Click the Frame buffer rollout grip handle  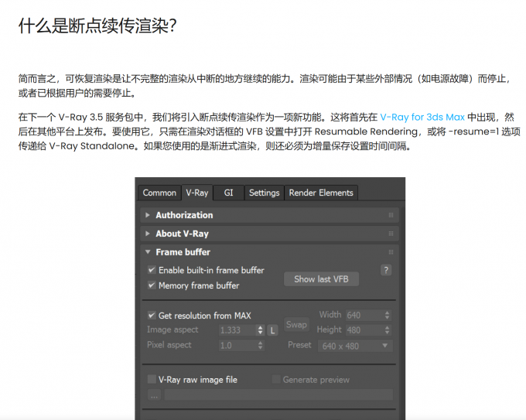391,252
